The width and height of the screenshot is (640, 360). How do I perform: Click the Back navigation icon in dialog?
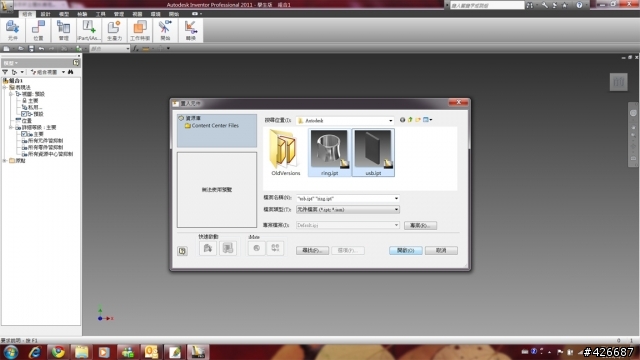pos(402,120)
